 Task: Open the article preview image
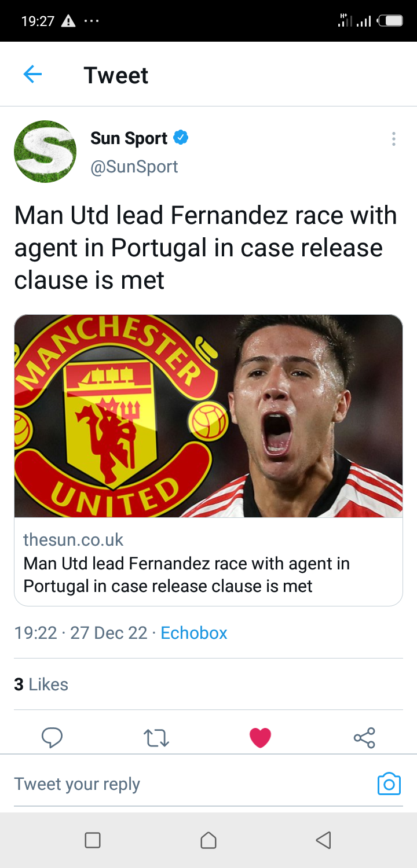point(209,415)
